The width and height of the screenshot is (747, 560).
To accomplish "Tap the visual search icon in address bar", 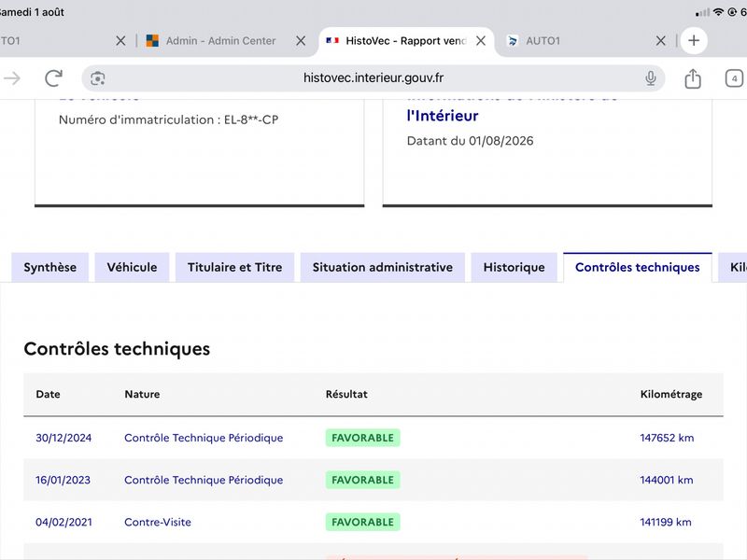I will coord(98,78).
